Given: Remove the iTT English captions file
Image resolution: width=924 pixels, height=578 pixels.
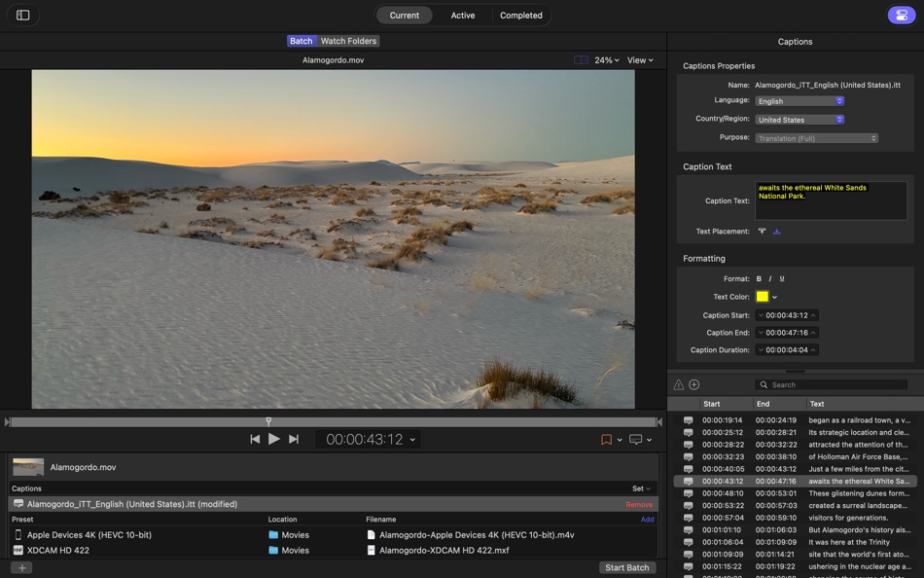Looking at the screenshot, I should tap(639, 505).
